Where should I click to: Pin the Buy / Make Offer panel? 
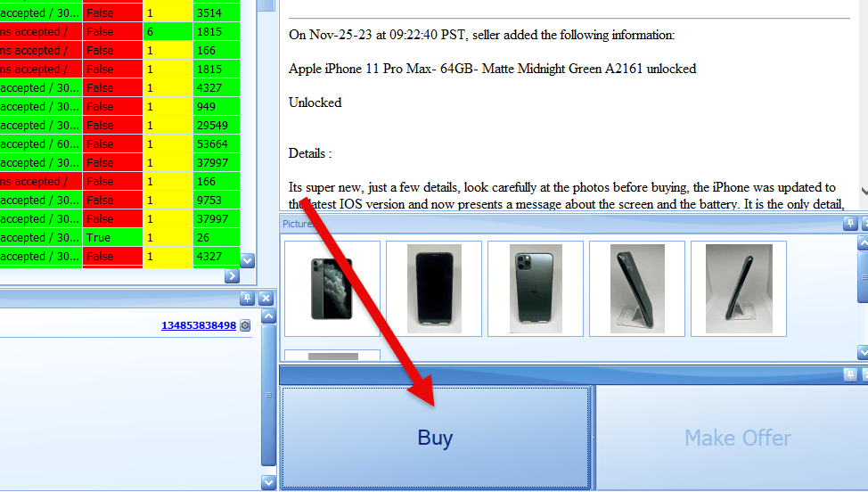click(850, 374)
